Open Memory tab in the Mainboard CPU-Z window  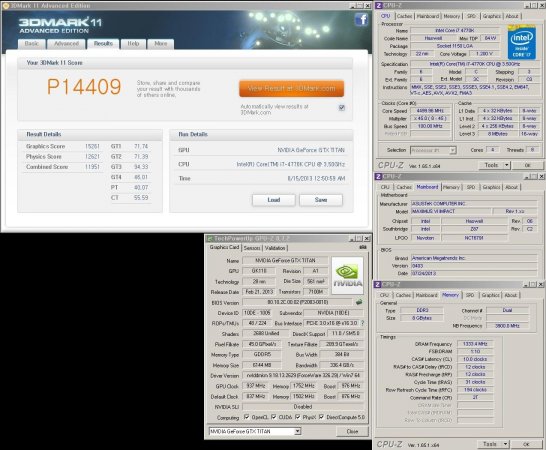point(451,187)
